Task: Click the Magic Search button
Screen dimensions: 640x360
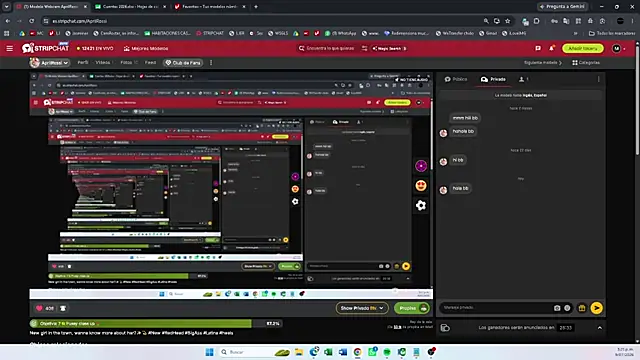Action: pos(389,49)
